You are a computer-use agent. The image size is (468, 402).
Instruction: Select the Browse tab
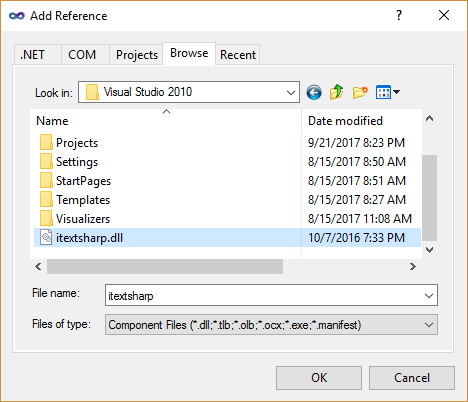point(189,53)
